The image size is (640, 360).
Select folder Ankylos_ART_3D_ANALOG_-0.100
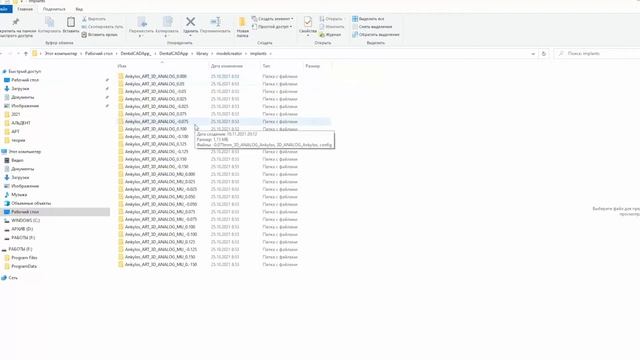(157, 137)
